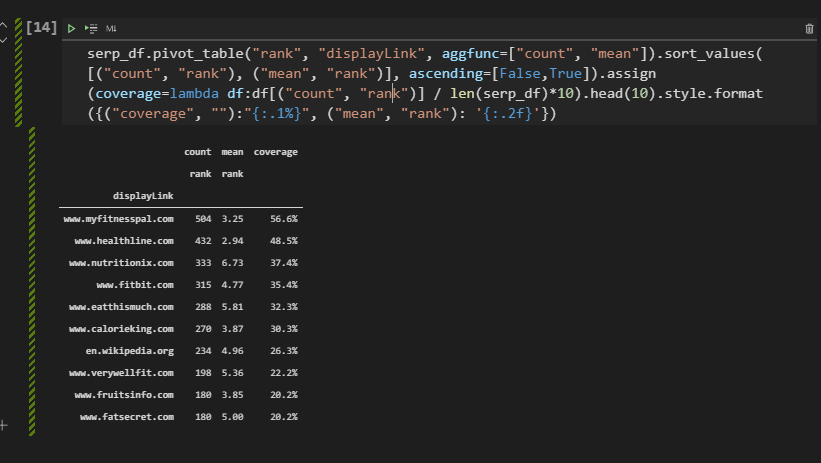Click the mean rank value 6.73

pyautogui.click(x=232, y=263)
